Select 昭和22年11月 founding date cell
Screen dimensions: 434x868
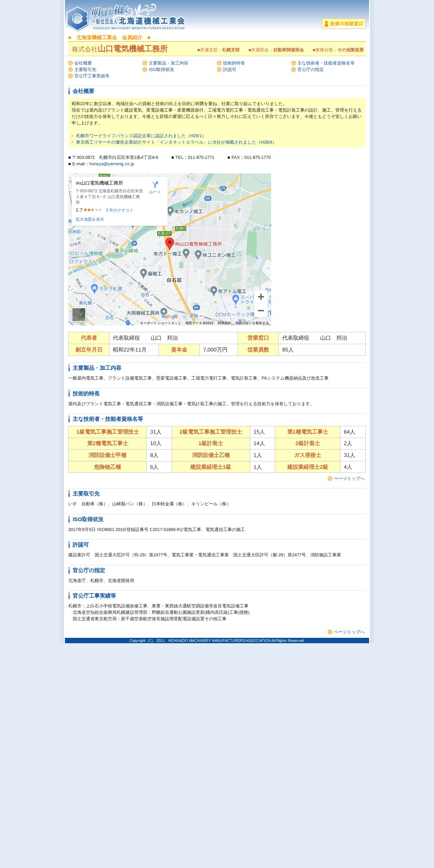(x=134, y=350)
